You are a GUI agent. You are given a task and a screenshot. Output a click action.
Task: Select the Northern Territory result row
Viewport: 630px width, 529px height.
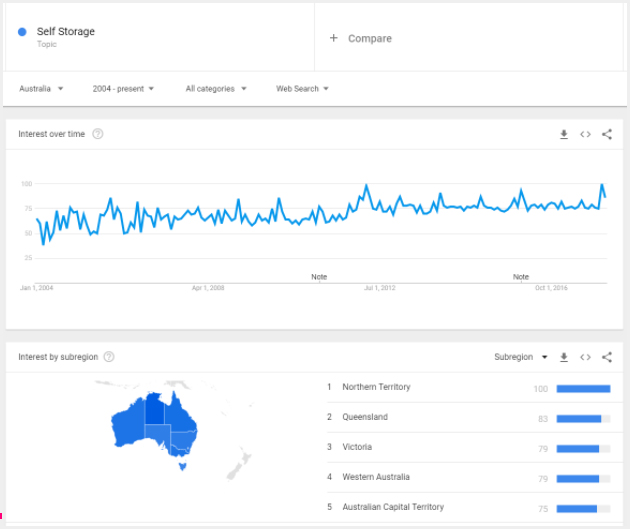376,387
